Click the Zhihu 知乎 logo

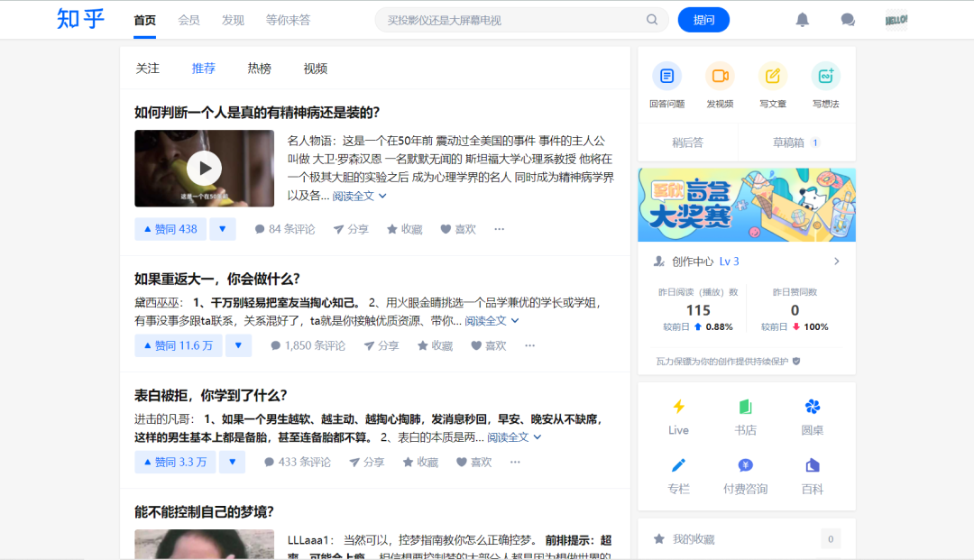pos(81,19)
